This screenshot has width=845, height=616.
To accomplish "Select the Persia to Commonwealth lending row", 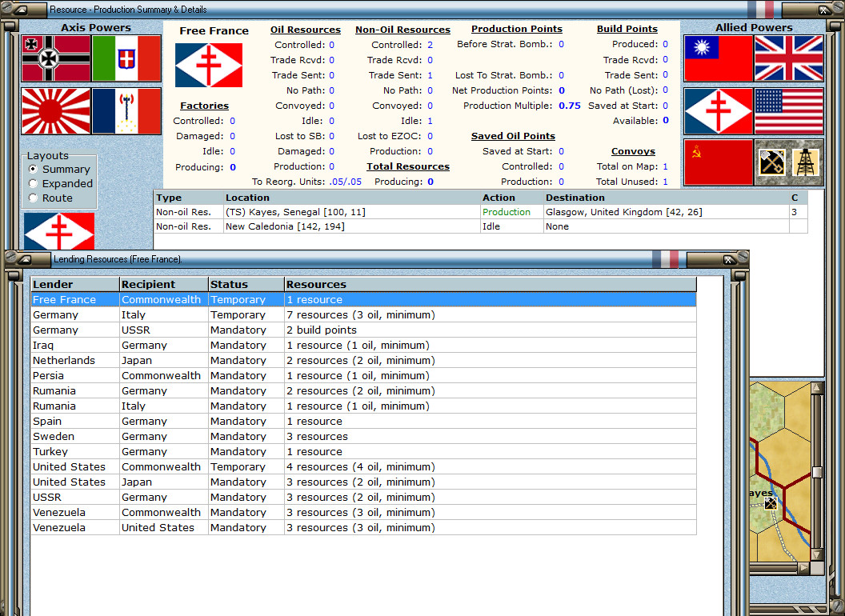I will [364, 376].
